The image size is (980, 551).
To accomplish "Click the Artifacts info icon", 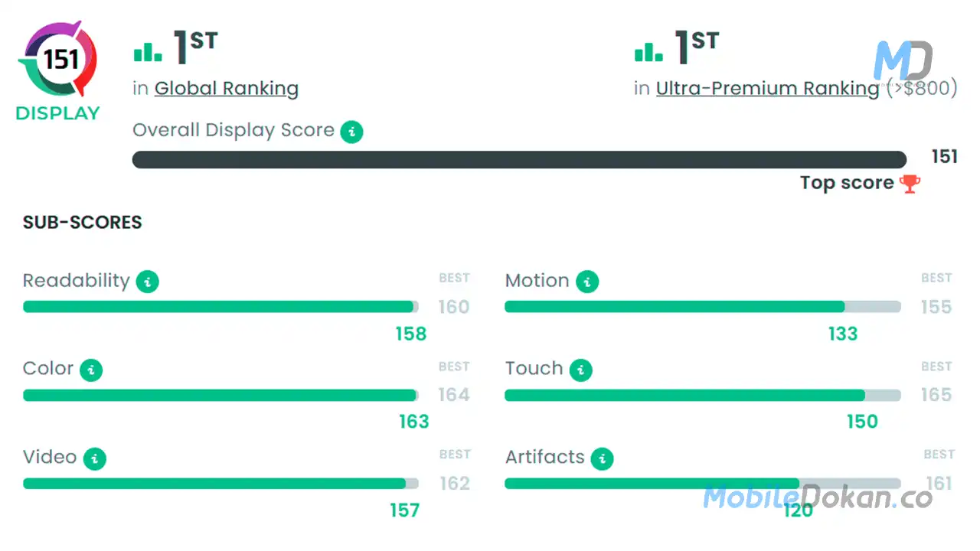I will point(602,459).
